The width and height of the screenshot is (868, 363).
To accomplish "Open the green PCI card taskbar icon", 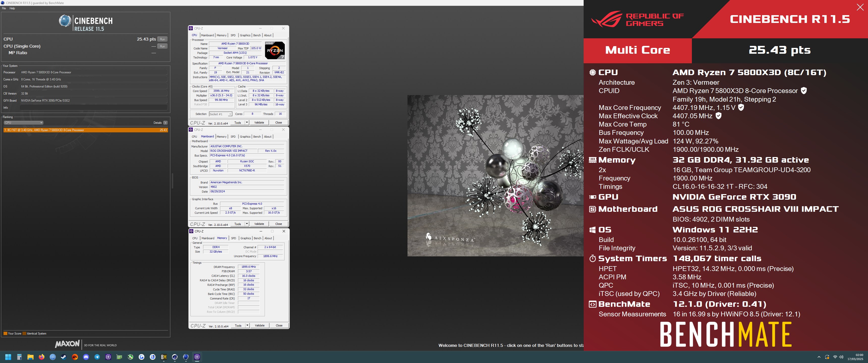I will [119, 357].
